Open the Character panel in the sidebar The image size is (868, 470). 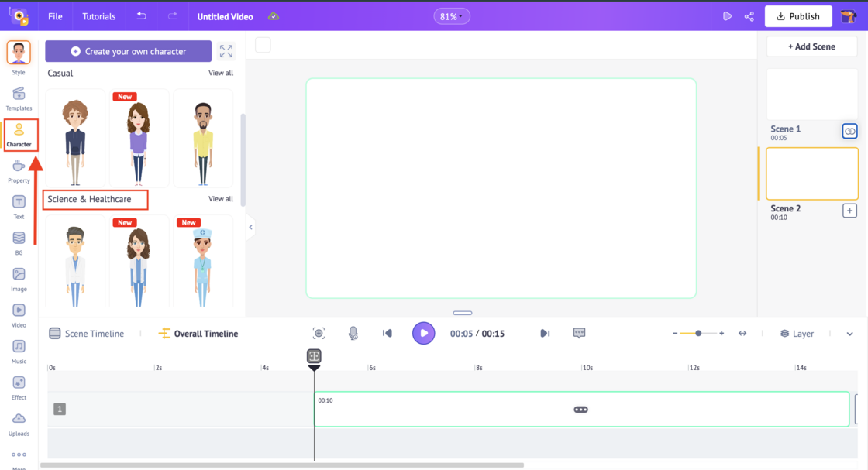tap(19, 135)
